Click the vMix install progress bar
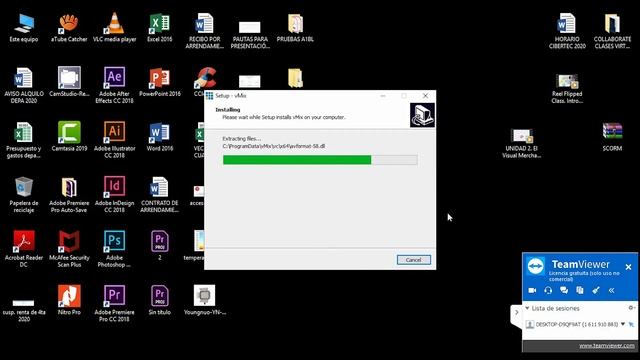The height and width of the screenshot is (360, 640). pyautogui.click(x=320, y=160)
